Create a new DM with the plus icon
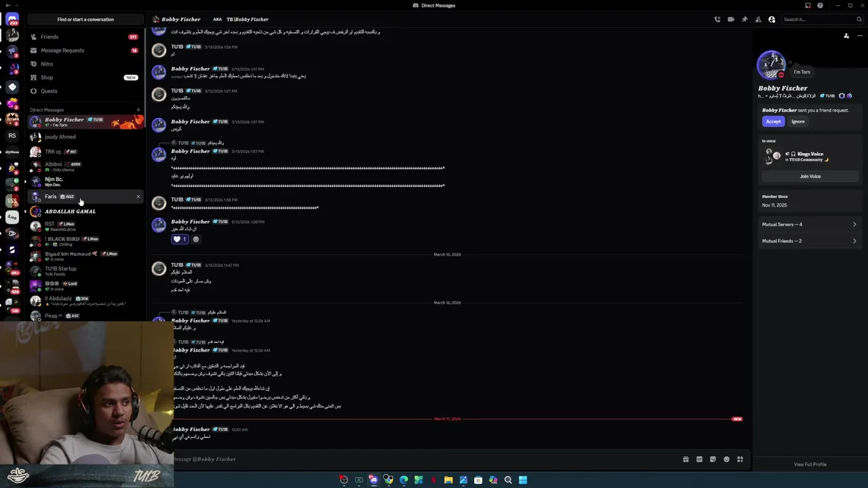868x488 pixels. pyautogui.click(x=138, y=110)
